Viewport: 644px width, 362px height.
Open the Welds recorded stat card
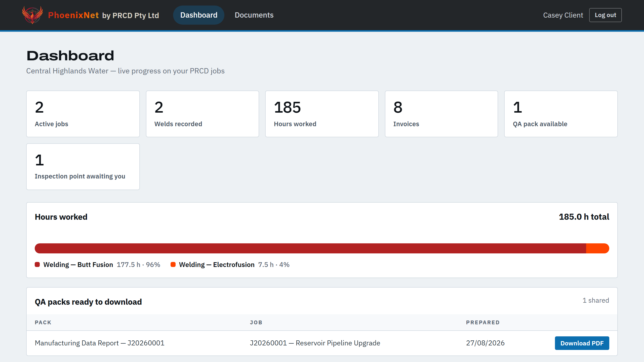(x=203, y=114)
